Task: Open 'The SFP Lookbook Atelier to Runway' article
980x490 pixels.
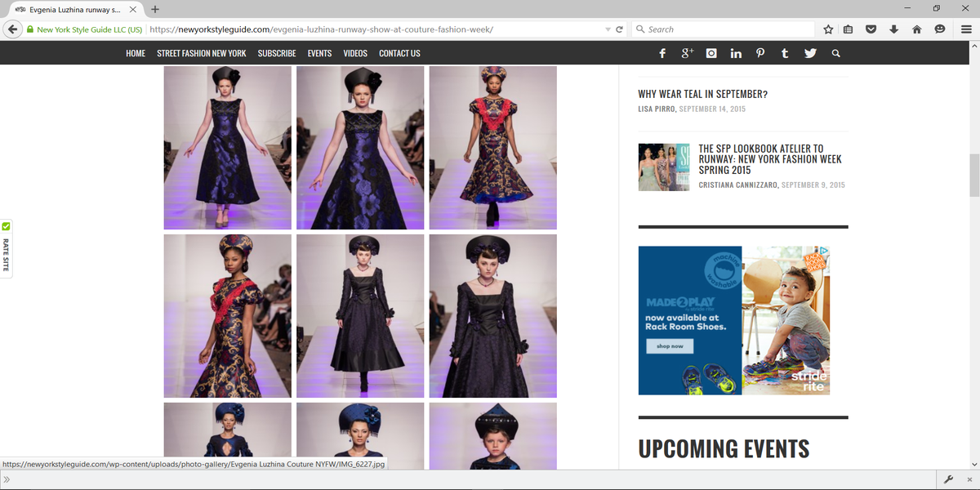Action: [x=770, y=159]
